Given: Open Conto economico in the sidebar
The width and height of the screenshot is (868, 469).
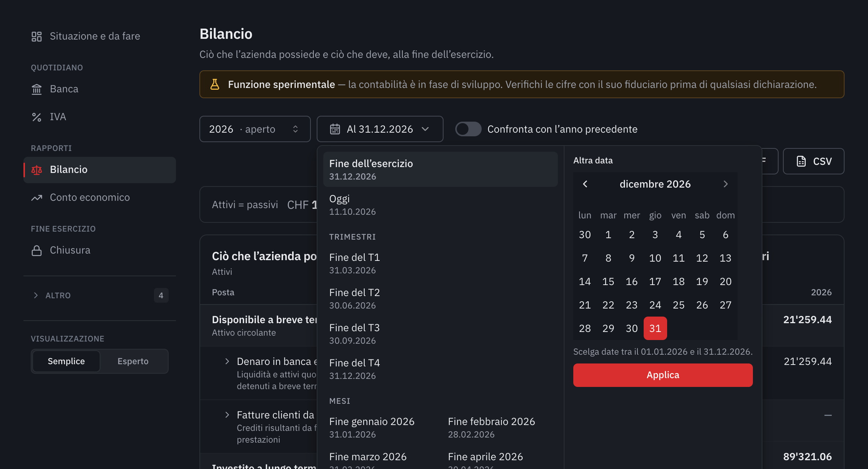Looking at the screenshot, I should 100,197.
